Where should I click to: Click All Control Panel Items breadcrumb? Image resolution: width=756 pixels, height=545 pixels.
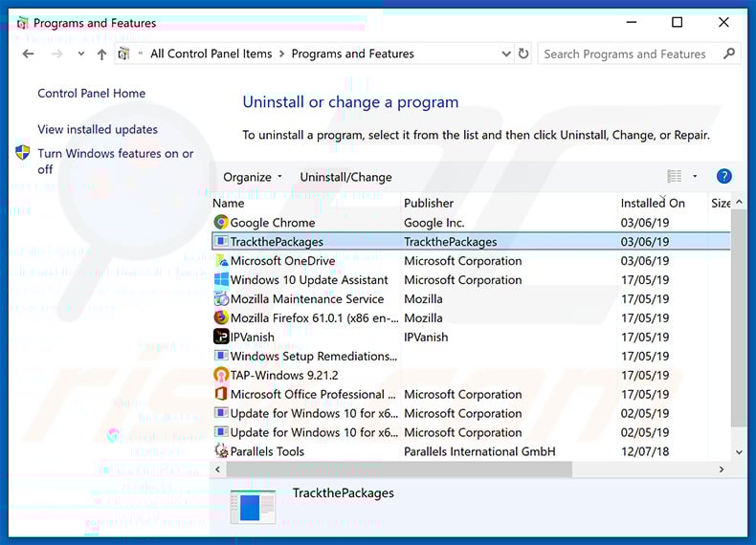(211, 54)
